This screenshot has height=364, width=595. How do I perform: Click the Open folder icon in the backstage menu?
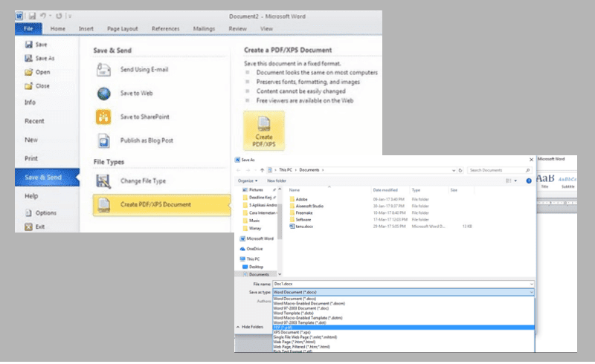(28, 72)
